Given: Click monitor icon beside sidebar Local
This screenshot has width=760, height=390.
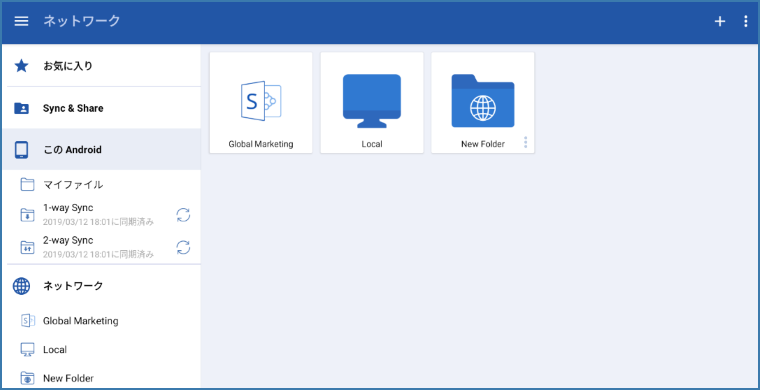Looking at the screenshot, I should click(28, 349).
